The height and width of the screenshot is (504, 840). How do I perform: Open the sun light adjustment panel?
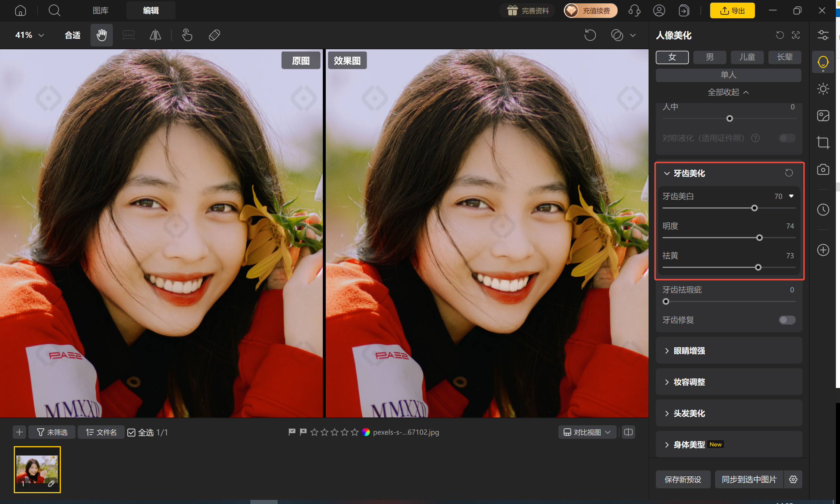[823, 89]
